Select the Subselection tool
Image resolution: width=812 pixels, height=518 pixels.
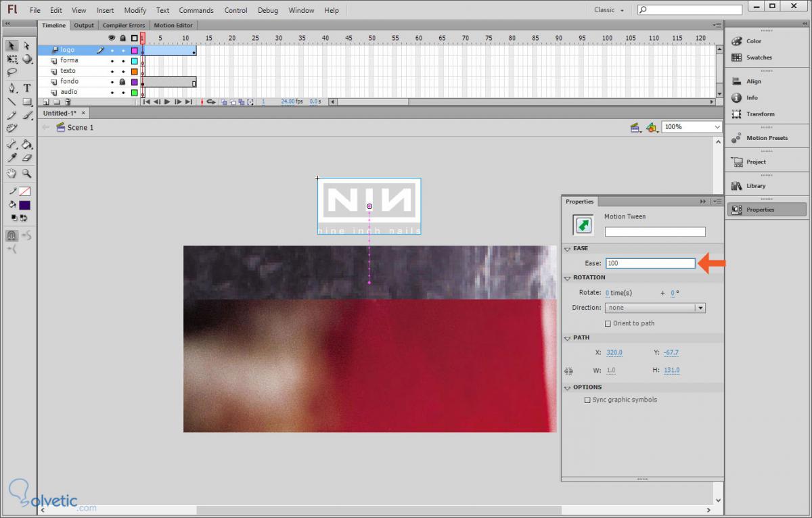coord(27,45)
